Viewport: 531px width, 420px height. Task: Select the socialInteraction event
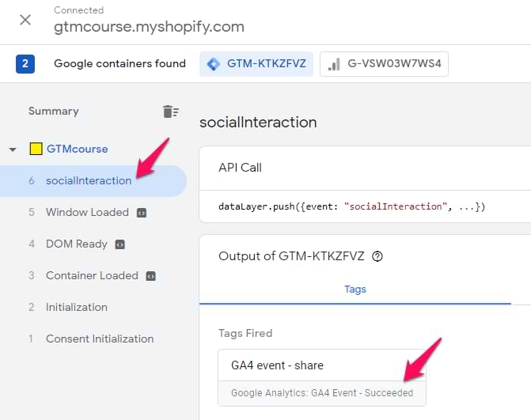pyautogui.click(x=88, y=180)
